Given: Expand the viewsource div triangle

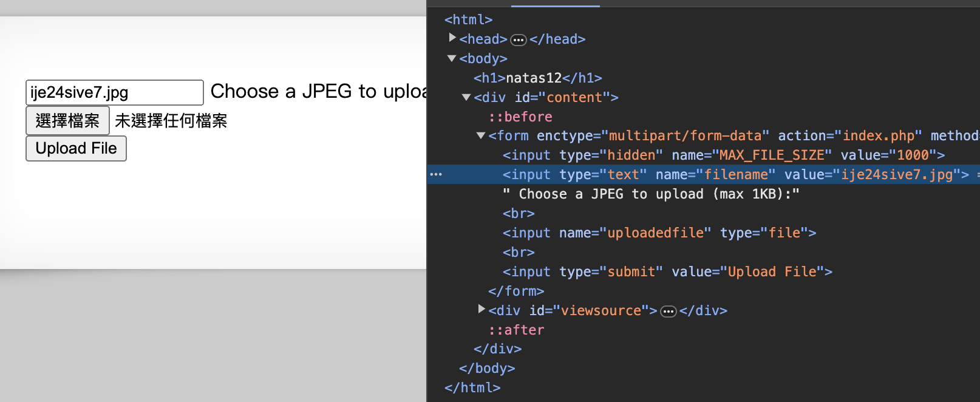Looking at the screenshot, I should click(481, 310).
